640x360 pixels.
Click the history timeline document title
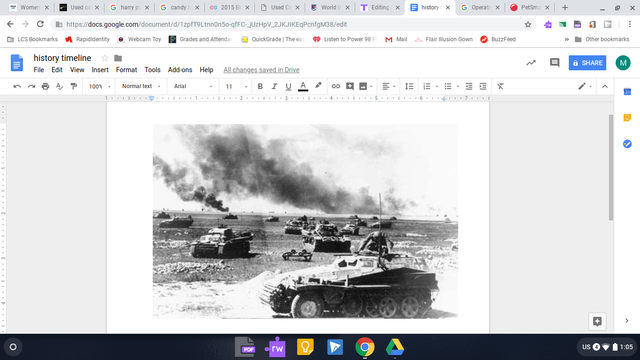coord(62,58)
